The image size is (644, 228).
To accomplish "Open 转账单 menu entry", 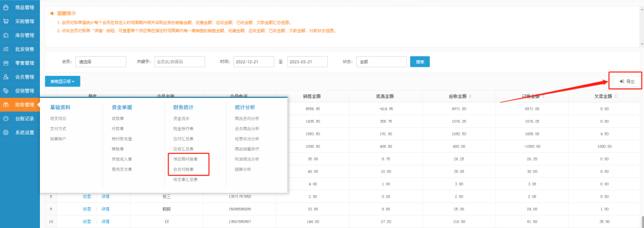I will click(118, 149).
